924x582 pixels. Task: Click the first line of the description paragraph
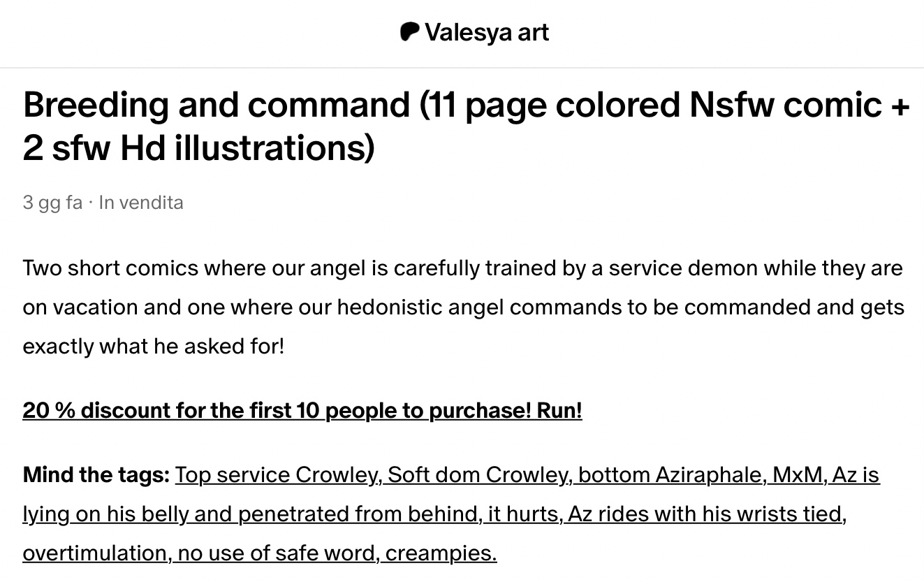coord(462,268)
